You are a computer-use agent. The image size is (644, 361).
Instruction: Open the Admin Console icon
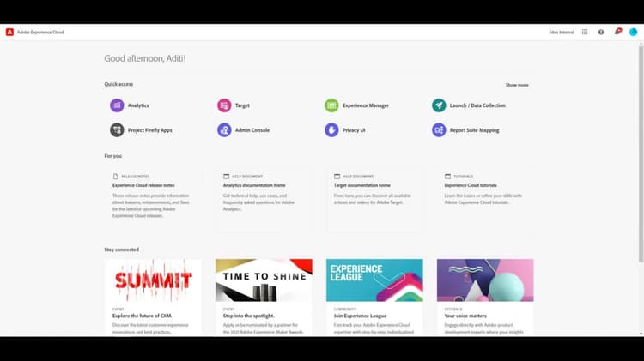point(224,130)
